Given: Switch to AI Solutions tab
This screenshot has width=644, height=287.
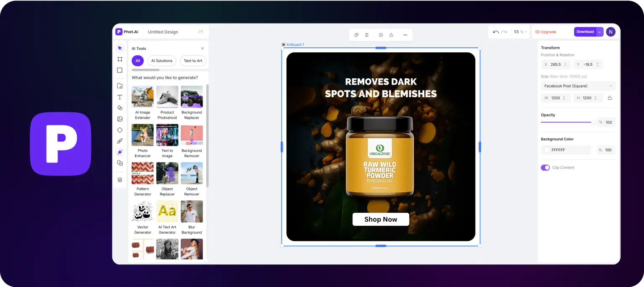Looking at the screenshot, I should coord(162,61).
